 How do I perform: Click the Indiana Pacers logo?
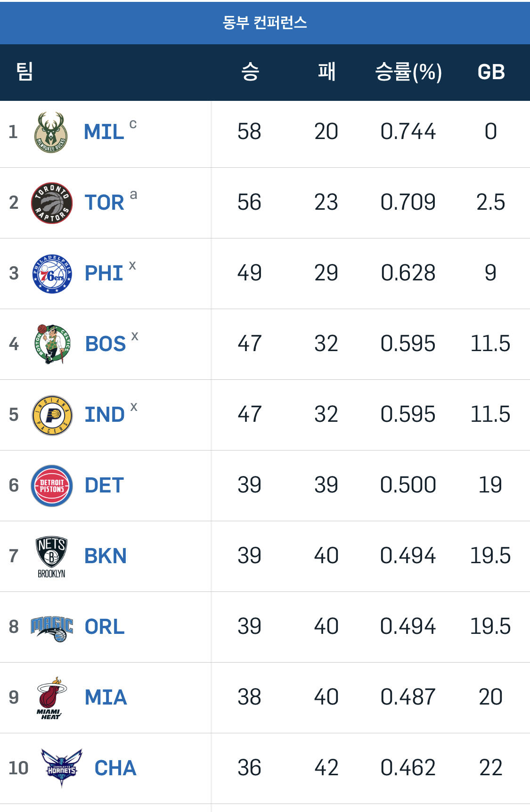[52, 415]
